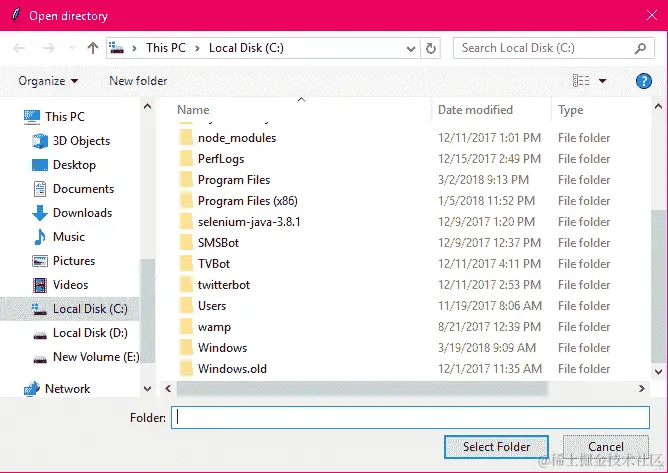Click file list scroll up arrow

point(658,106)
